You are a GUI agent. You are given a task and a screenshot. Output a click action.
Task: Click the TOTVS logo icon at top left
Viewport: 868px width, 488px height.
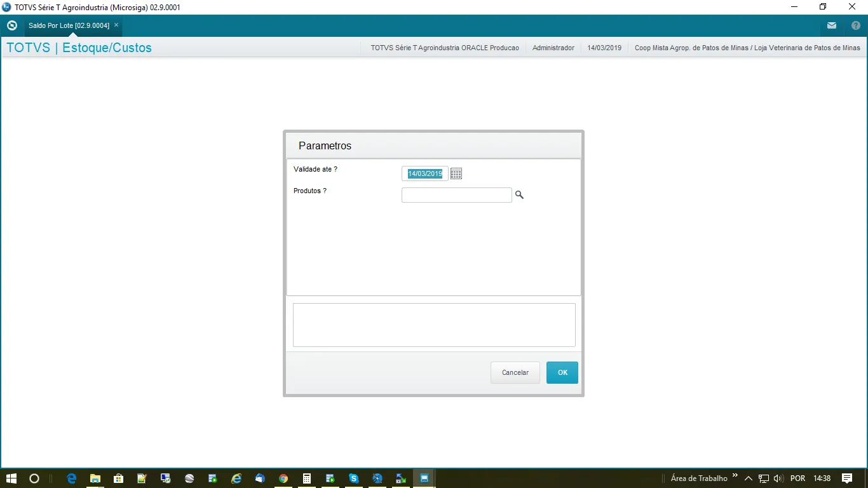click(x=11, y=25)
